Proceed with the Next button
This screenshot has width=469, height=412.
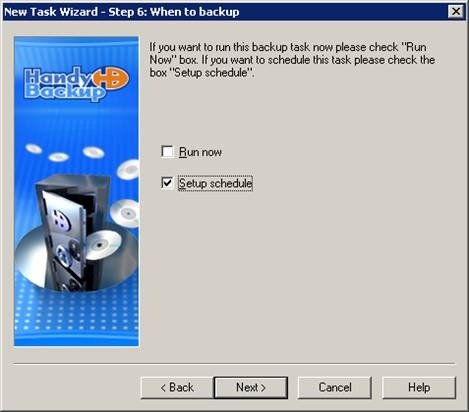point(251,388)
